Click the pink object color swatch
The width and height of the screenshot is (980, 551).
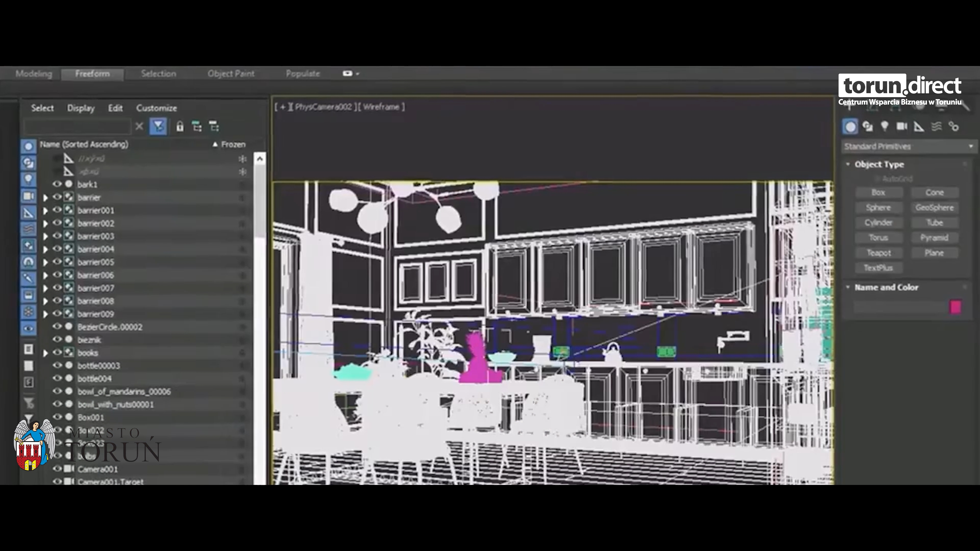click(x=955, y=307)
